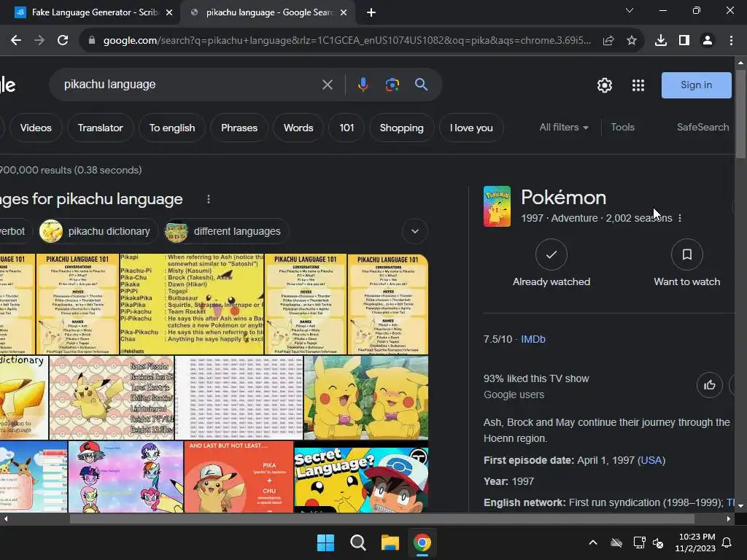Search by image with Google Lens icon
The image size is (747, 560).
point(392,85)
